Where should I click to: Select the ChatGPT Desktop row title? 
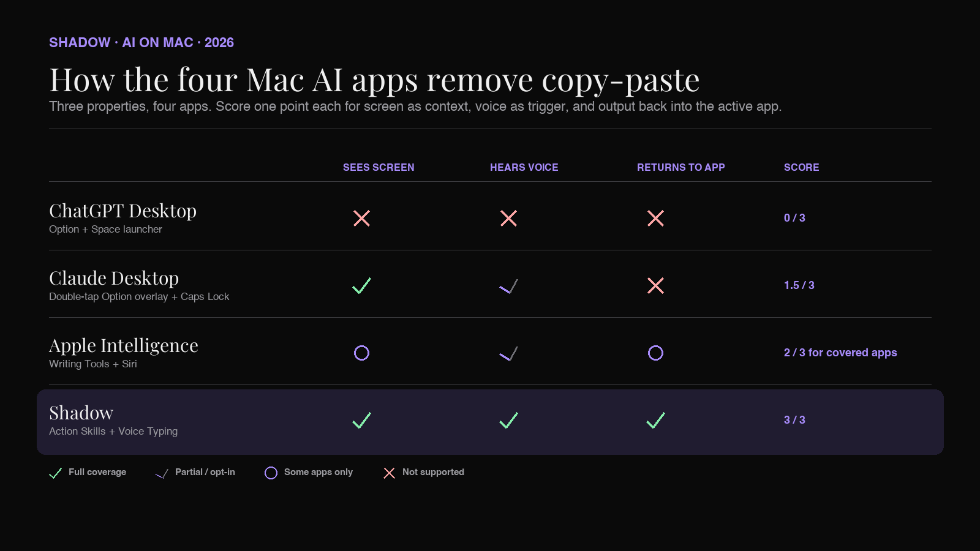[123, 211]
